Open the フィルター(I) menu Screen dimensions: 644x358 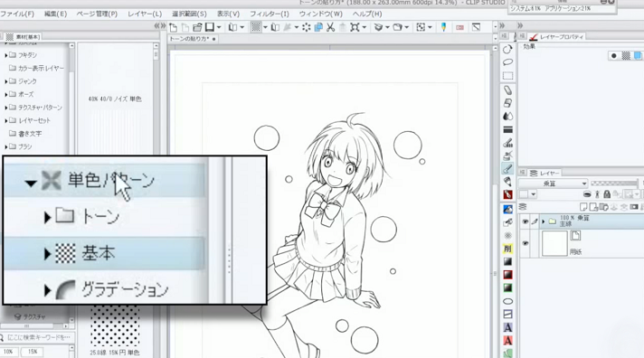270,14
